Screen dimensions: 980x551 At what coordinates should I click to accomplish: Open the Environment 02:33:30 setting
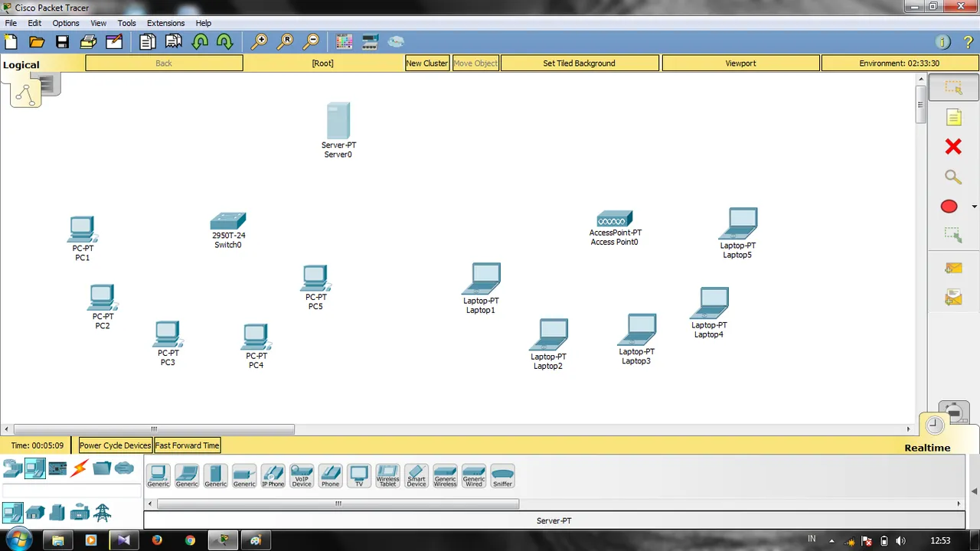pos(899,64)
